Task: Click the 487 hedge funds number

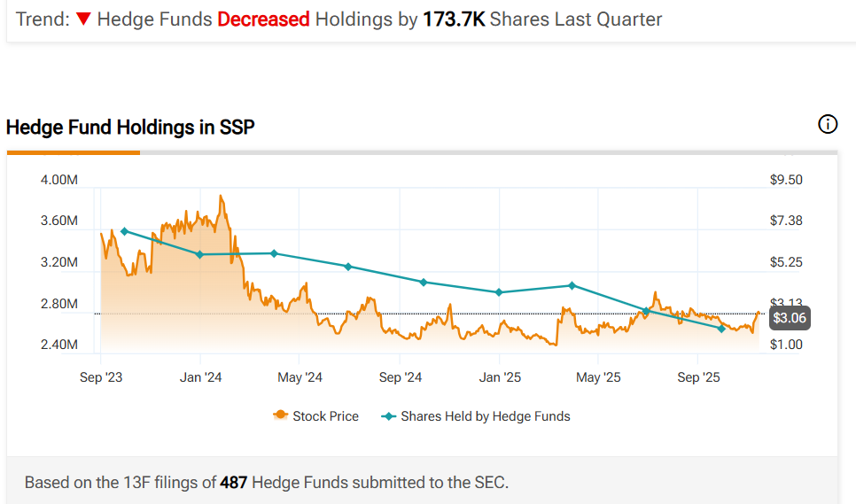Action: click(234, 483)
